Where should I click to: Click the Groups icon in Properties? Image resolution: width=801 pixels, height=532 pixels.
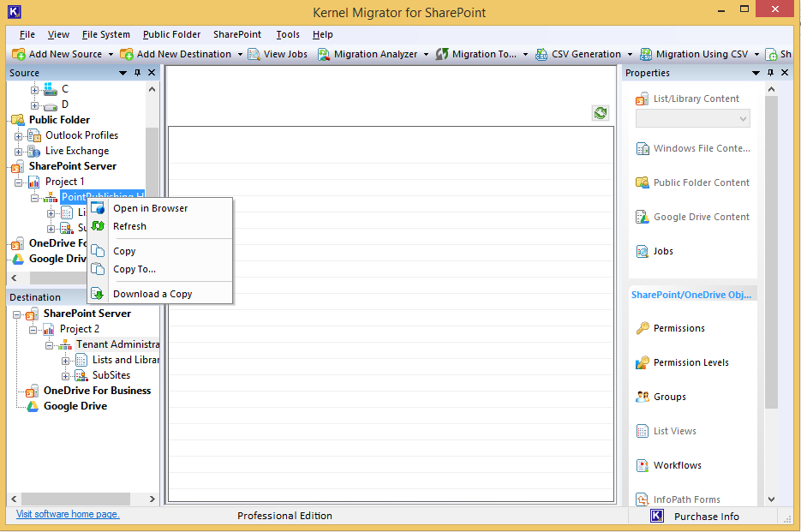click(643, 397)
